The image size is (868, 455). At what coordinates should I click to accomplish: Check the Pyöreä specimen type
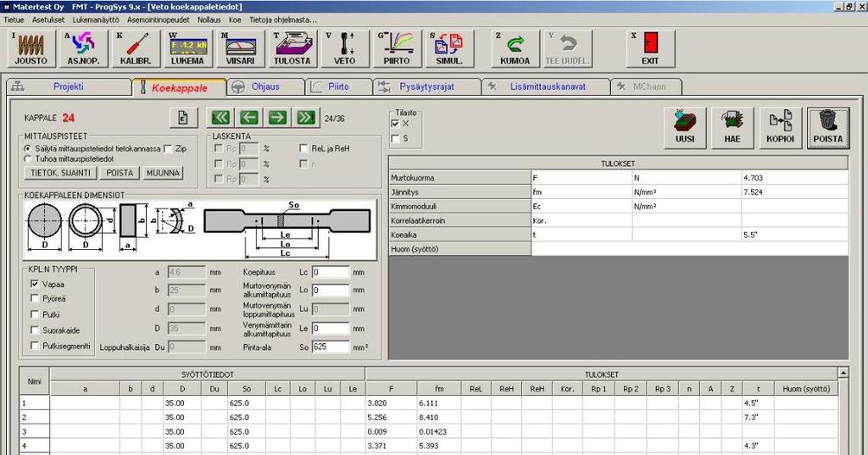pos(34,298)
